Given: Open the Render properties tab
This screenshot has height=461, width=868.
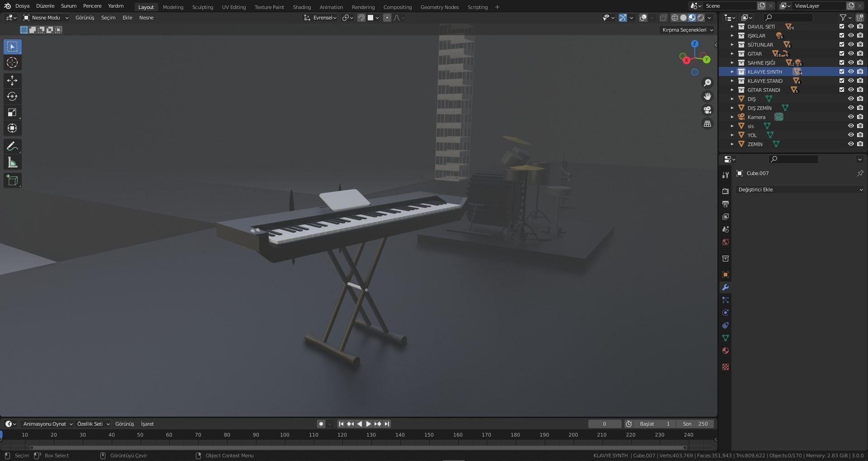Looking at the screenshot, I should [x=726, y=191].
